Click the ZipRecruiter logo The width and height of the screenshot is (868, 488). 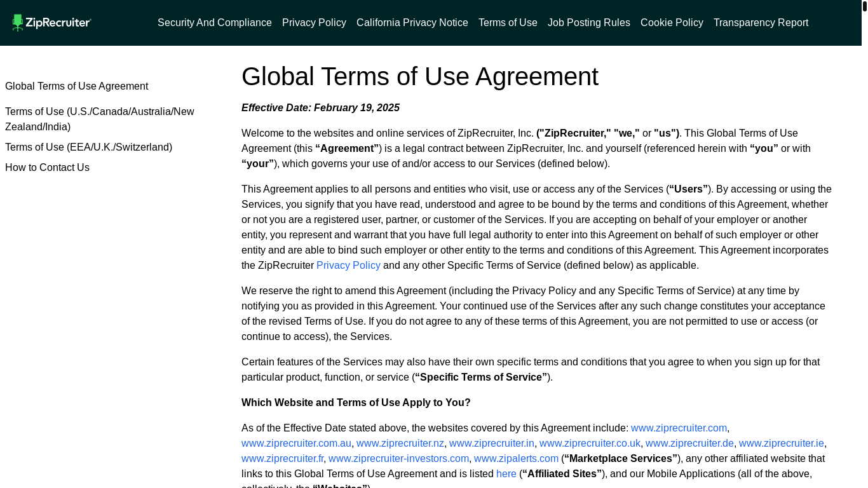pos(51,23)
